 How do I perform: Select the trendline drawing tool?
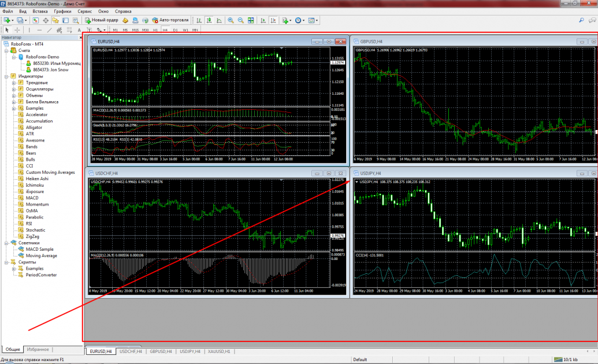(50, 29)
